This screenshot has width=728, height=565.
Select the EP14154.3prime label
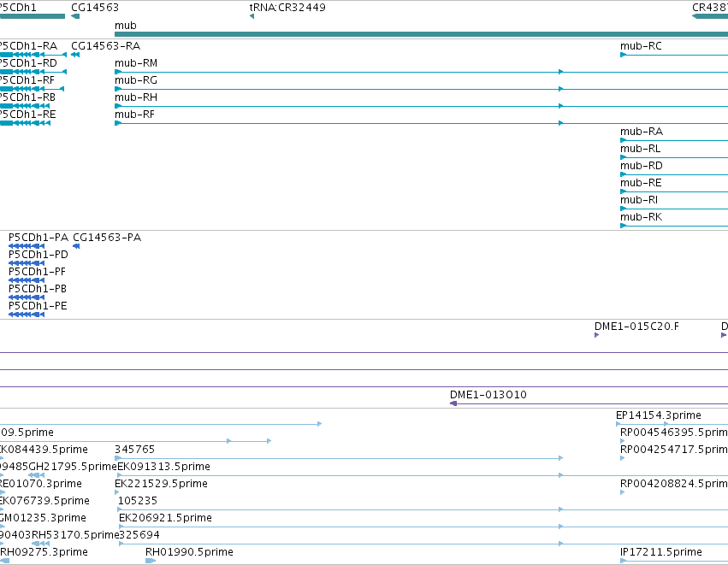point(659,415)
